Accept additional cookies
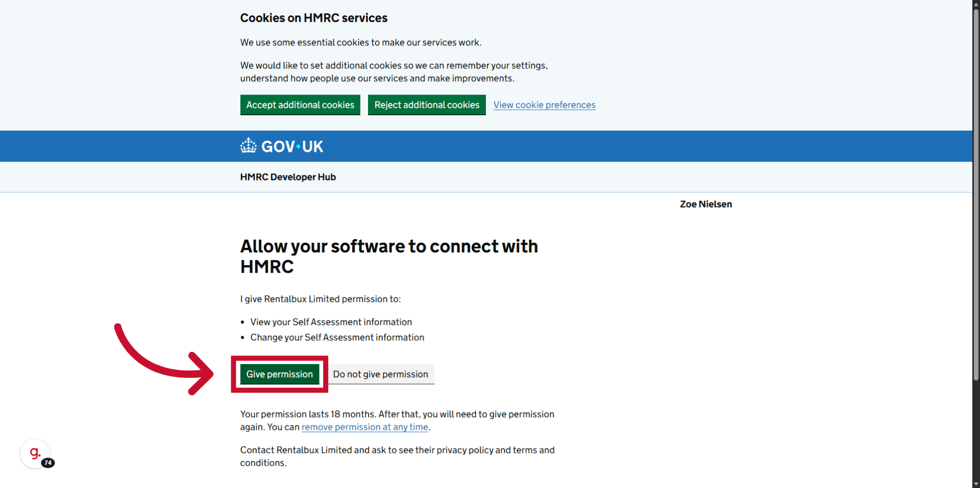This screenshot has height=488, width=980. point(300,105)
